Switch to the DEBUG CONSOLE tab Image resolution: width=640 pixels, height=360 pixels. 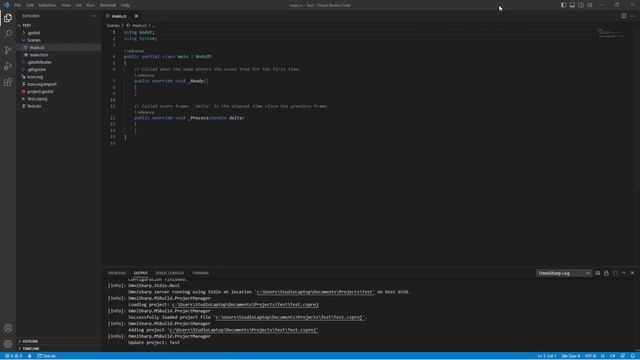pos(169,273)
